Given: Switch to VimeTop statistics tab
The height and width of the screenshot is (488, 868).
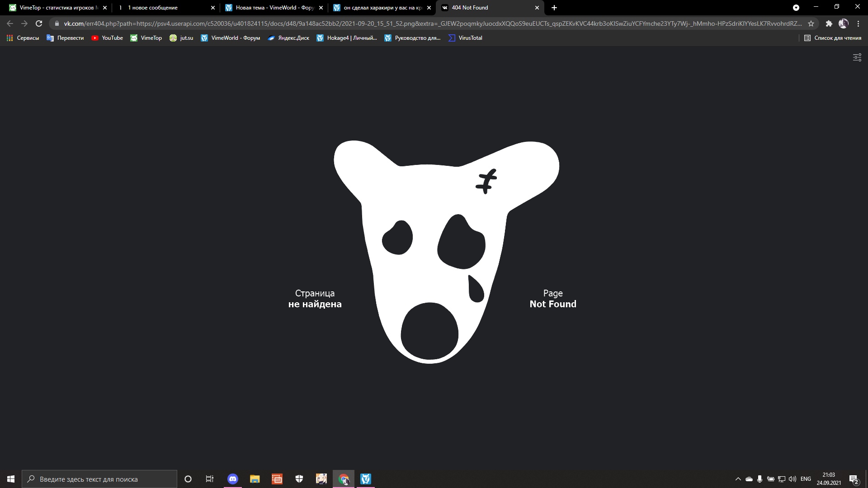Looking at the screenshot, I should click(x=54, y=8).
